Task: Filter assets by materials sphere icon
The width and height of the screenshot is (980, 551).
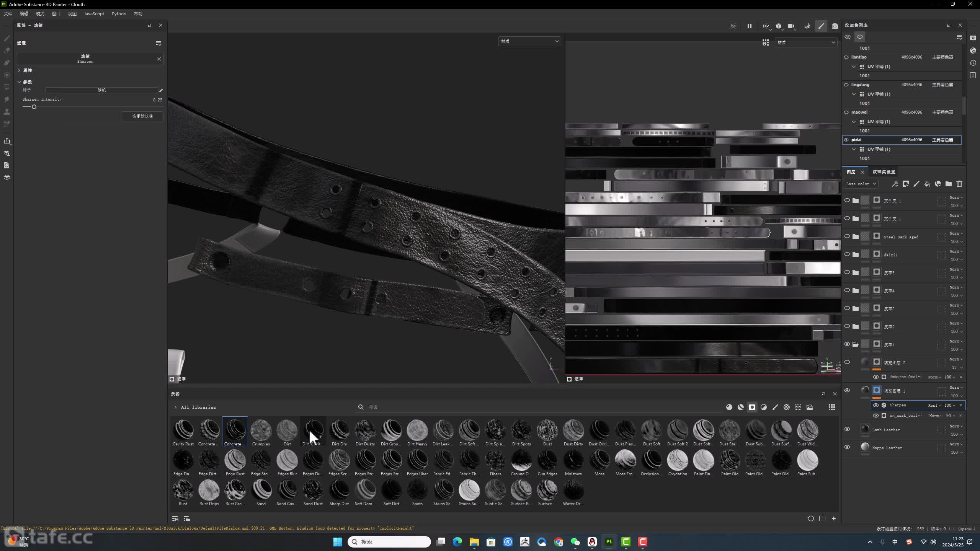Action: [x=729, y=407]
